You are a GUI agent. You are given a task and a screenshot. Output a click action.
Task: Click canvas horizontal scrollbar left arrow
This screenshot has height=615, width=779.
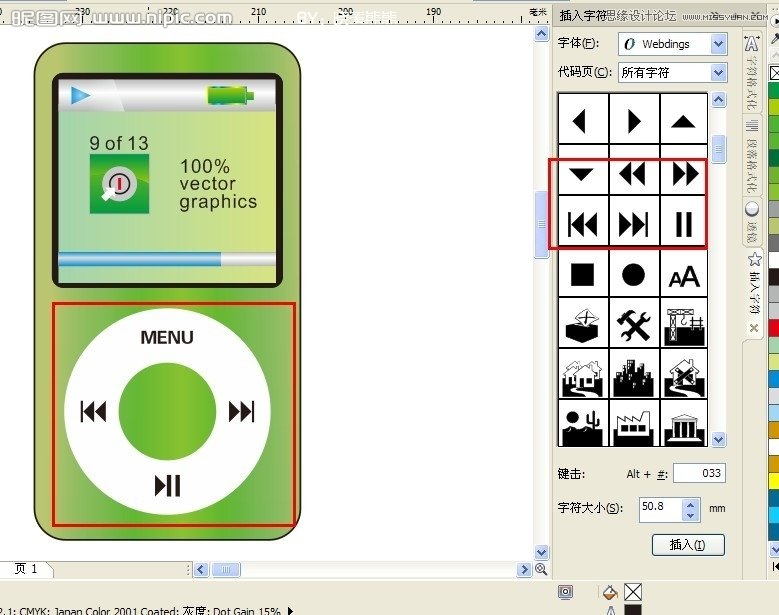(201, 569)
